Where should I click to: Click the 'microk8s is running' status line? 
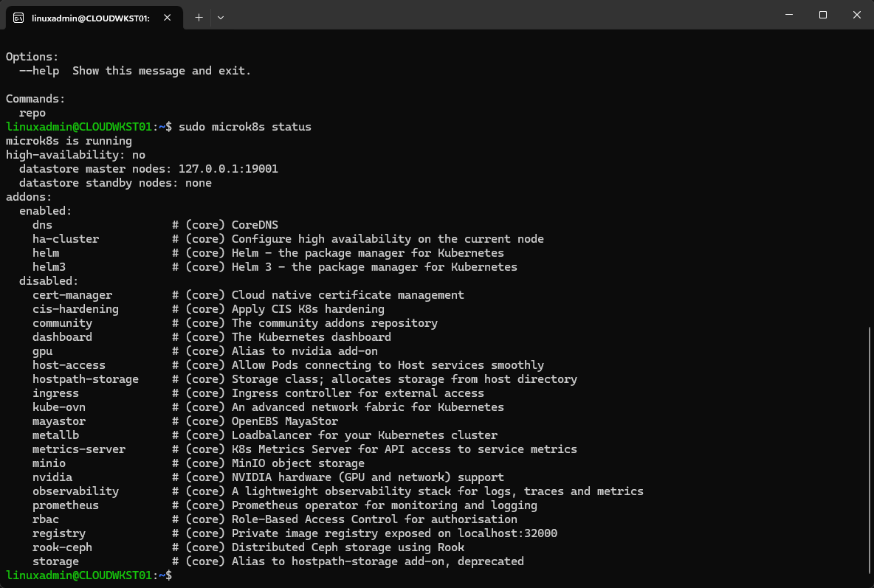[69, 141]
